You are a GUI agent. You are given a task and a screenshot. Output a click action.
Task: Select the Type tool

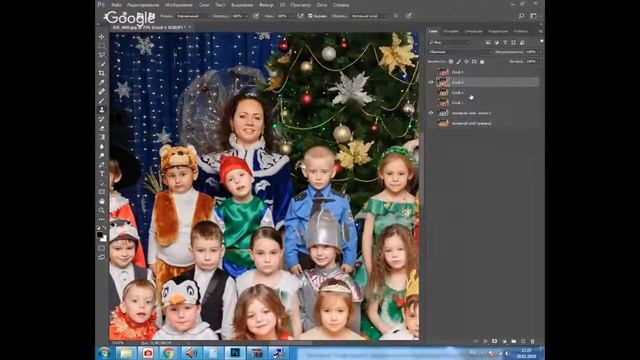click(x=101, y=174)
